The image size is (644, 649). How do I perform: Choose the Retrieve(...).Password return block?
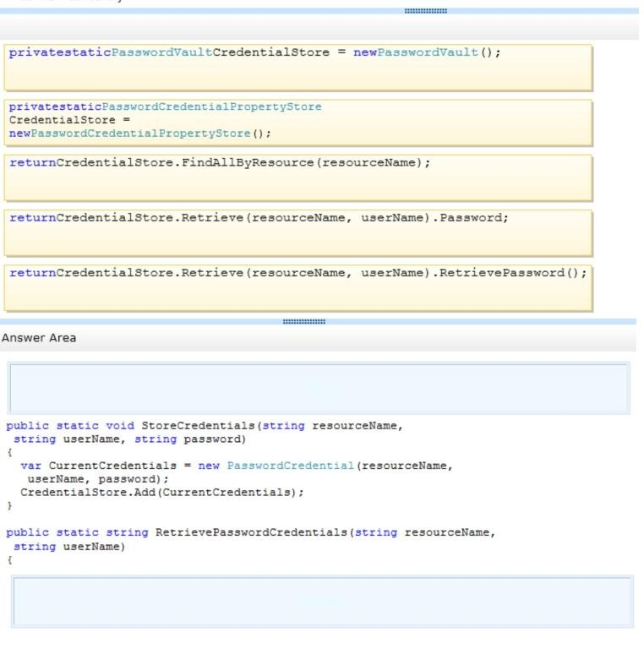[298, 233]
